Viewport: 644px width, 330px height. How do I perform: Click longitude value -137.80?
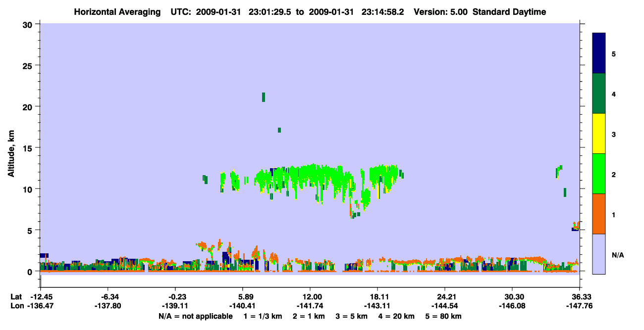tap(108, 306)
